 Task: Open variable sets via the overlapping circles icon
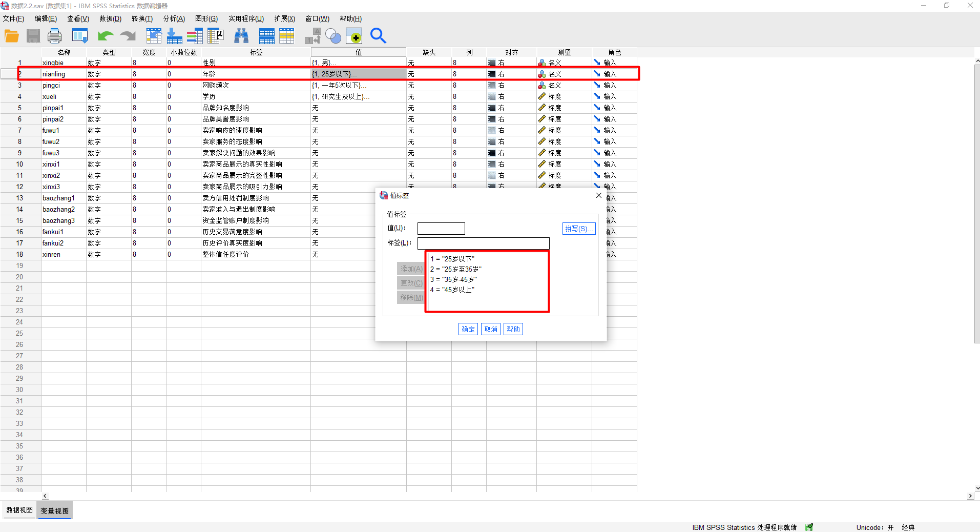tap(333, 36)
